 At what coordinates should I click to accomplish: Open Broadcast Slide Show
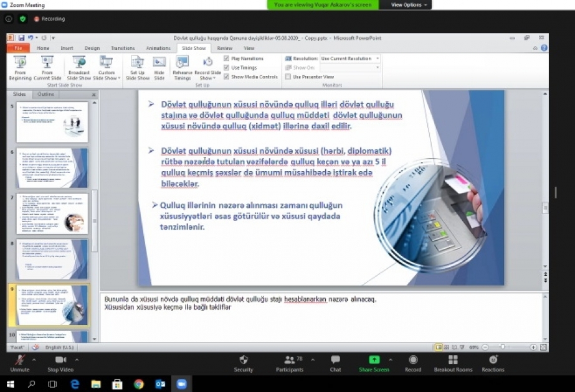[79, 68]
